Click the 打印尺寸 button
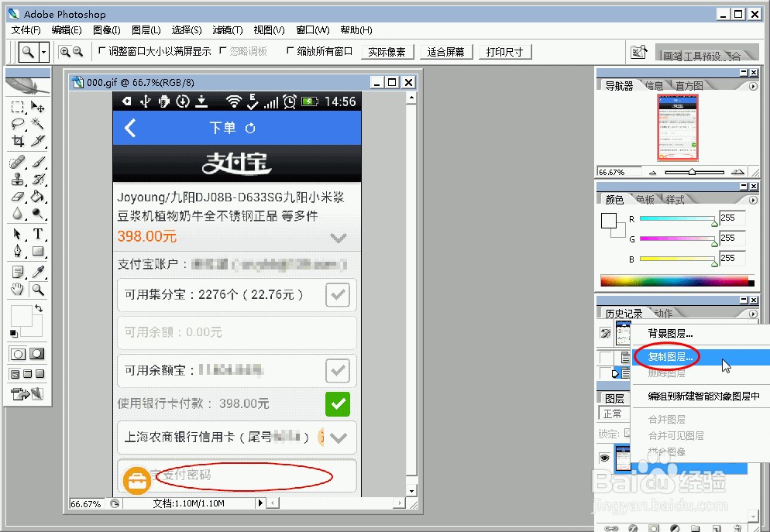Screen dimensions: 770x532 [505, 52]
